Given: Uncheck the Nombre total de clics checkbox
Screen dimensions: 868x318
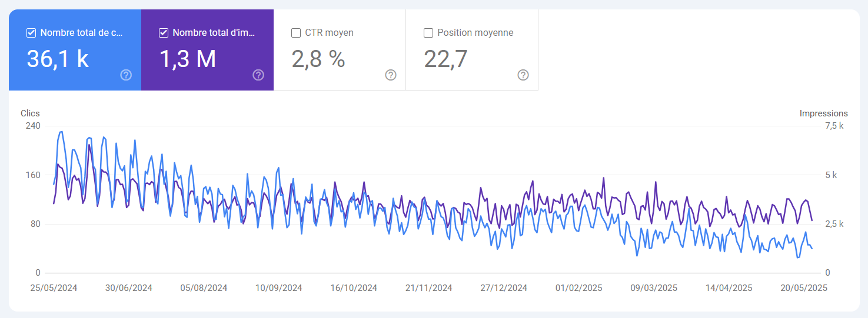Looking at the screenshot, I should pos(31,33).
